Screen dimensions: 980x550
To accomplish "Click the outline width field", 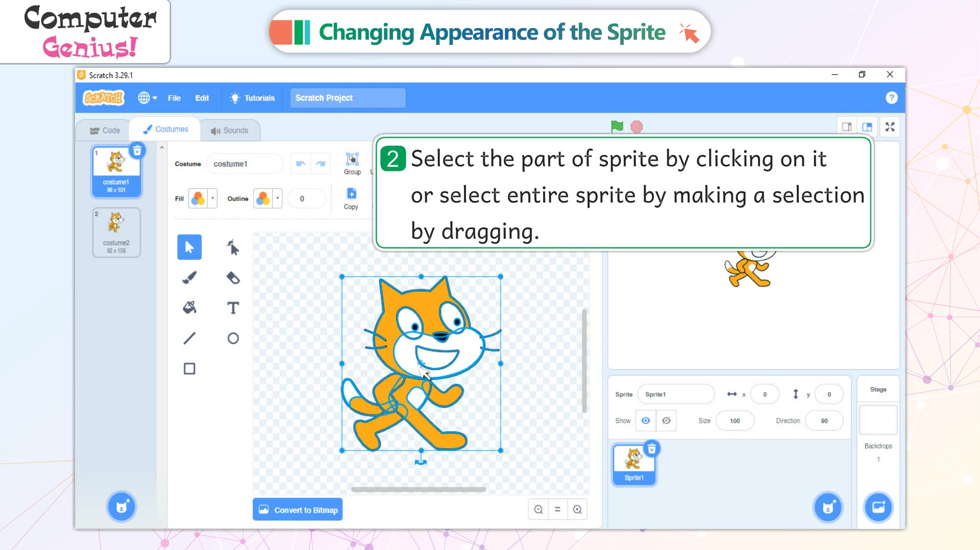I will (x=306, y=198).
